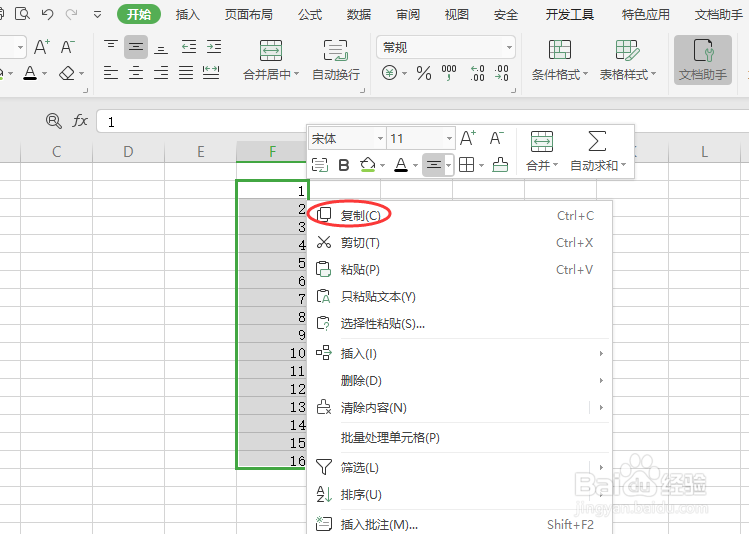Click the decrease font size icon in ribbon

pos(67,47)
